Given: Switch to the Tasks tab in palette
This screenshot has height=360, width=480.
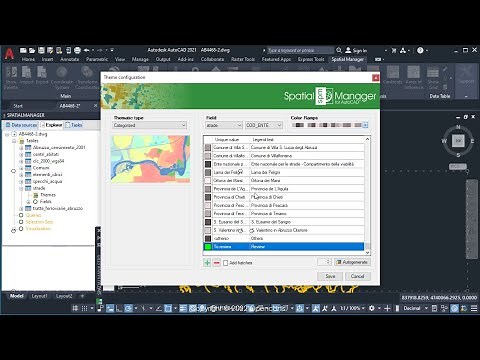Looking at the screenshot, I should click(74, 125).
